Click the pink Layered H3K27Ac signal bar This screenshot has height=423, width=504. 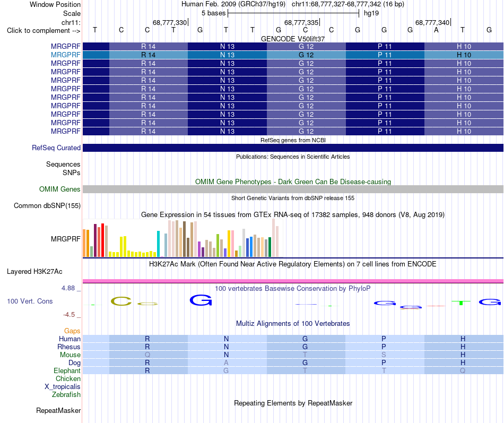point(293,281)
